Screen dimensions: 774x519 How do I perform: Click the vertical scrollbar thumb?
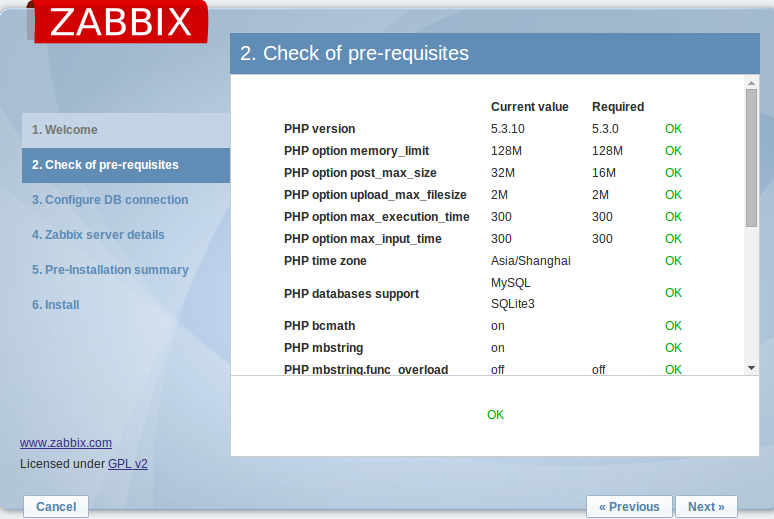[x=751, y=158]
